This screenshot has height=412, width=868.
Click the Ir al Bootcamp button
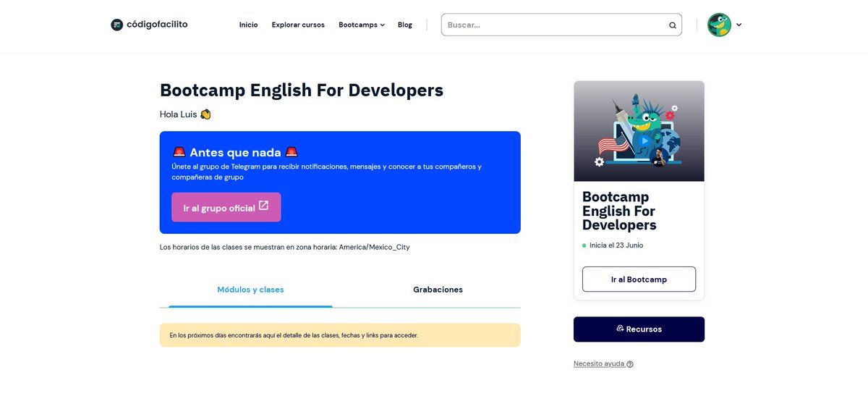click(x=639, y=279)
